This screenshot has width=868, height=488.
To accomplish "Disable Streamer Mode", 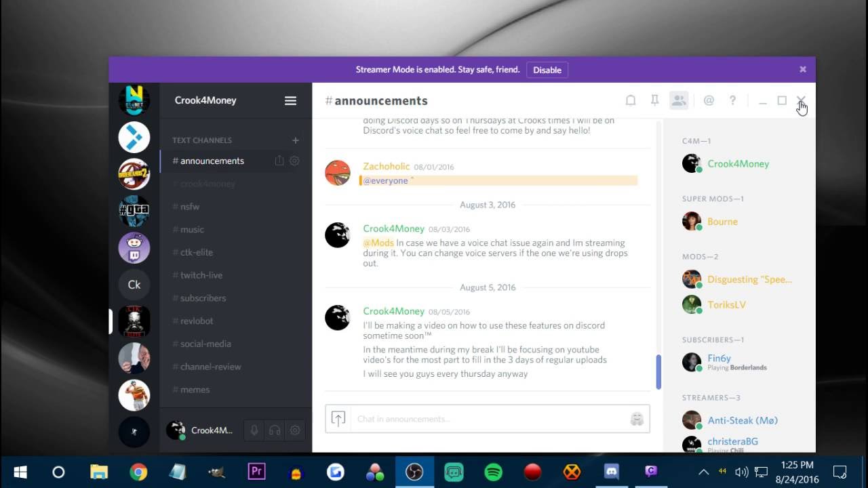I will (547, 70).
